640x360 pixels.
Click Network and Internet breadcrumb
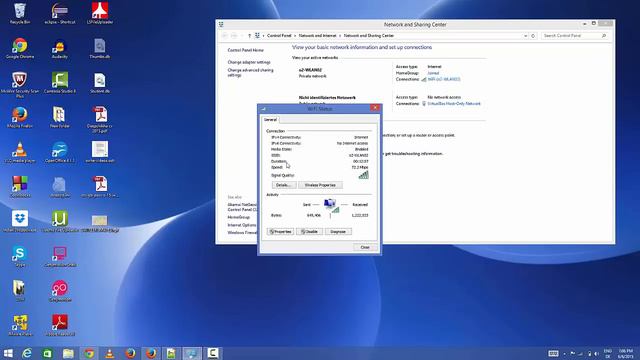317,36
